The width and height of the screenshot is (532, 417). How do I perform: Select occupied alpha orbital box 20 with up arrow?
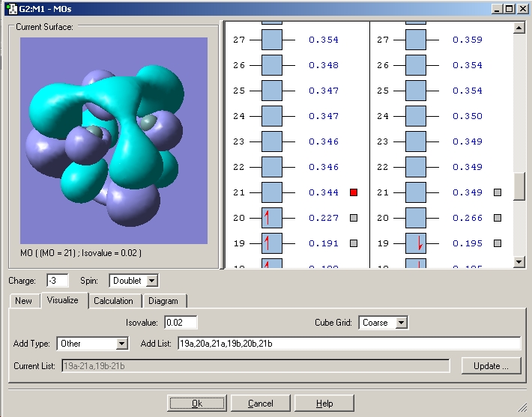(x=272, y=218)
